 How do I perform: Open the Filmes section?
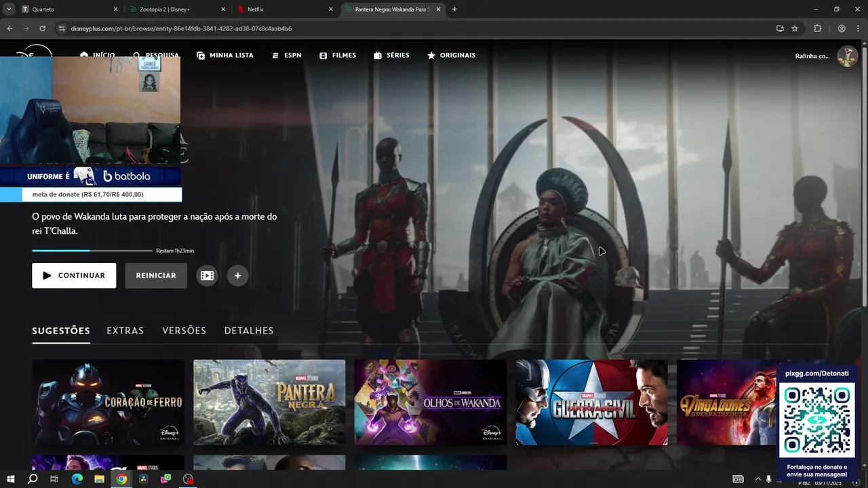337,55
